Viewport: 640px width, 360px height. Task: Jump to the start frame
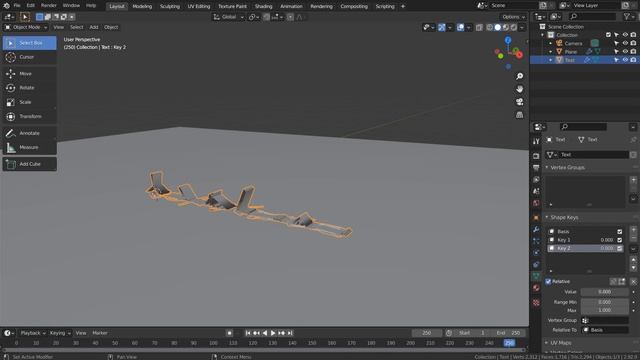248,333
